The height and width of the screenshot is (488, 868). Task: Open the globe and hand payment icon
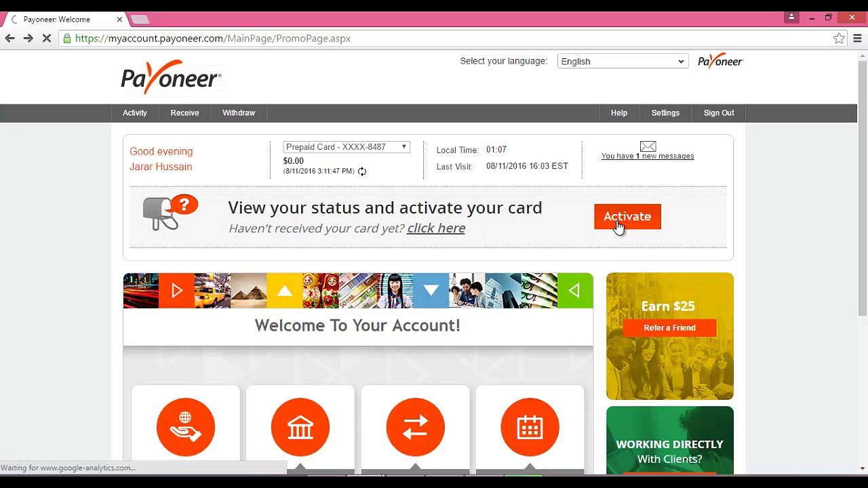186,427
